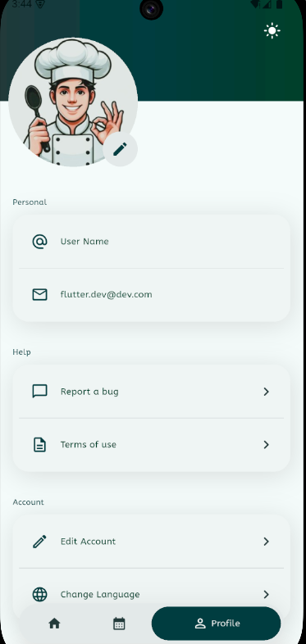Select the Profile tab

click(x=217, y=624)
